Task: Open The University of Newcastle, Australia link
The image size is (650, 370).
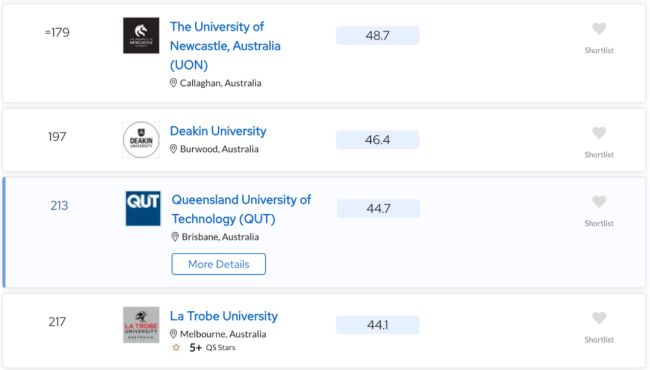Action: 225,46
